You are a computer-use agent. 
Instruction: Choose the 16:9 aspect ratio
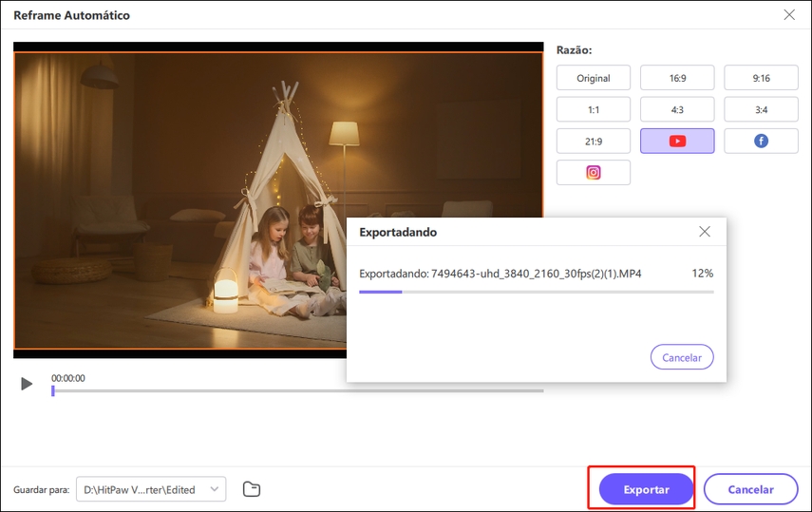(677, 78)
